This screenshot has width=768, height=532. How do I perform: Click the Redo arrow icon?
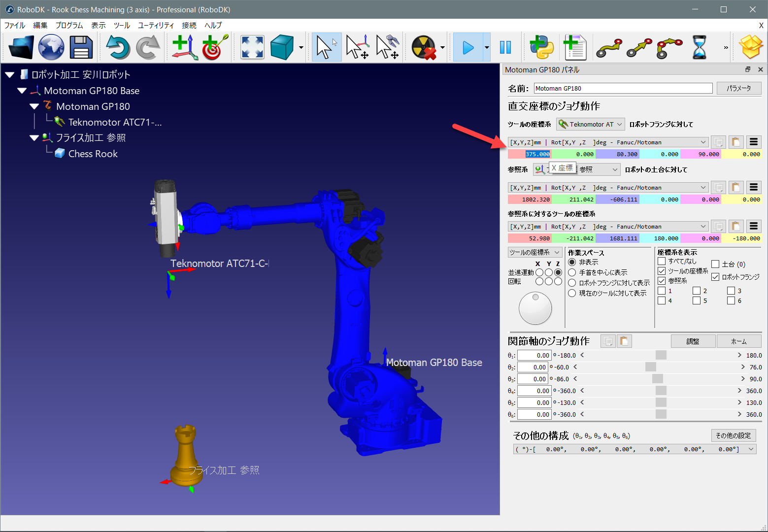coord(148,47)
